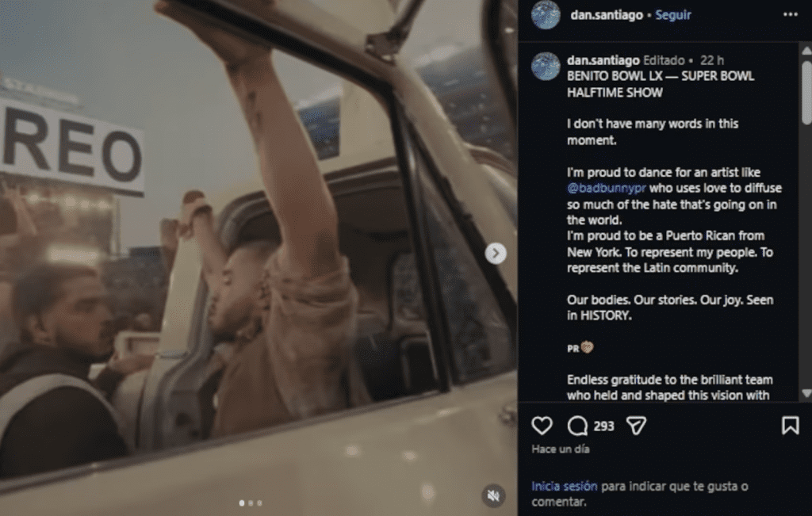The image size is (812, 516).
Task: Jump to second carousel dot
Action: [x=251, y=503]
